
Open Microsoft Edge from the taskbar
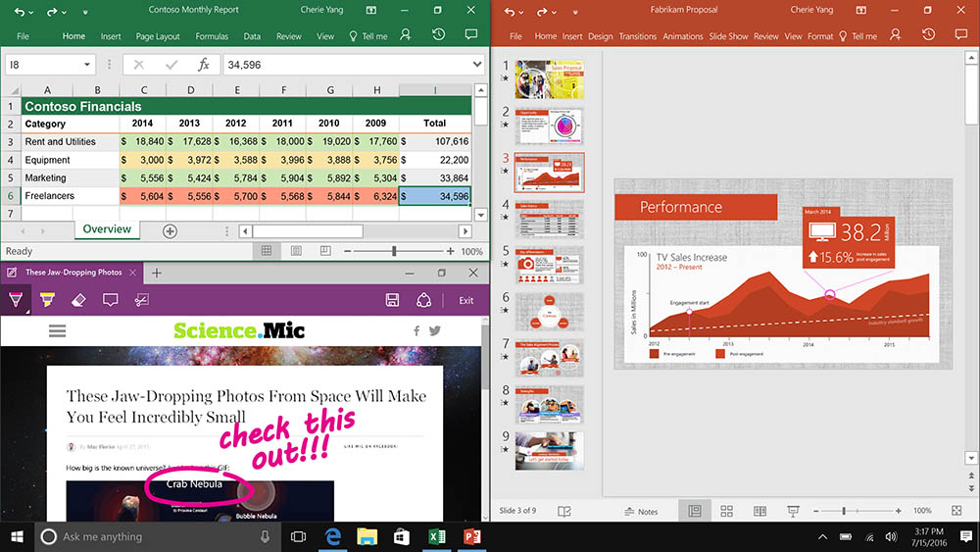(x=332, y=536)
